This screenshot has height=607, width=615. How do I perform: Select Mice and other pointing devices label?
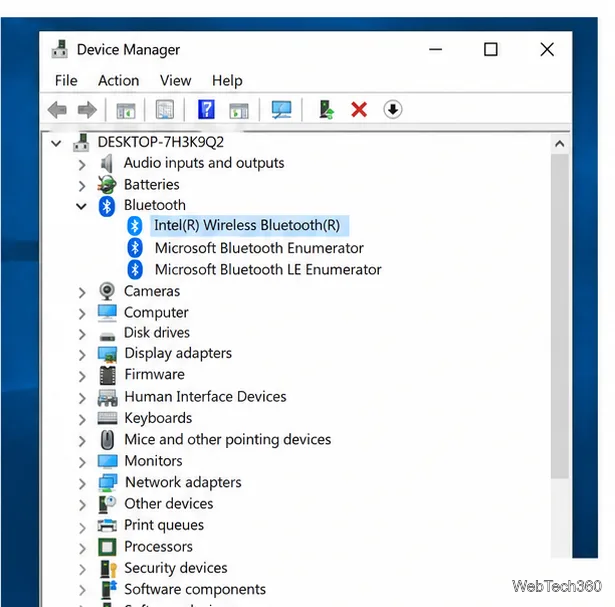pos(227,440)
